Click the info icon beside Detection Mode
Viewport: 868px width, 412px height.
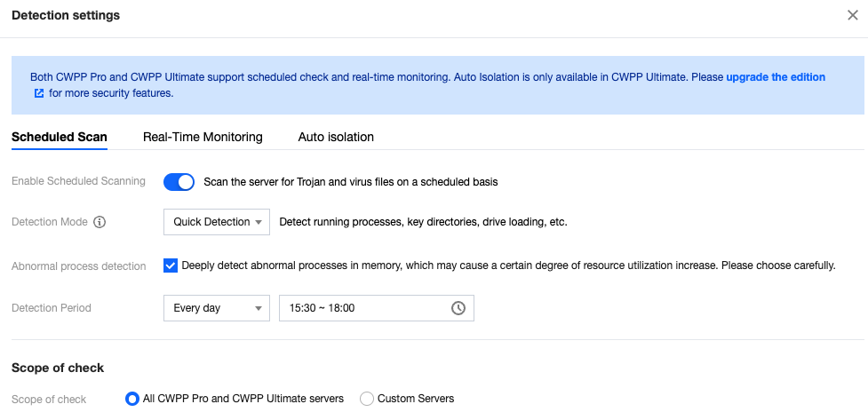[x=100, y=222]
